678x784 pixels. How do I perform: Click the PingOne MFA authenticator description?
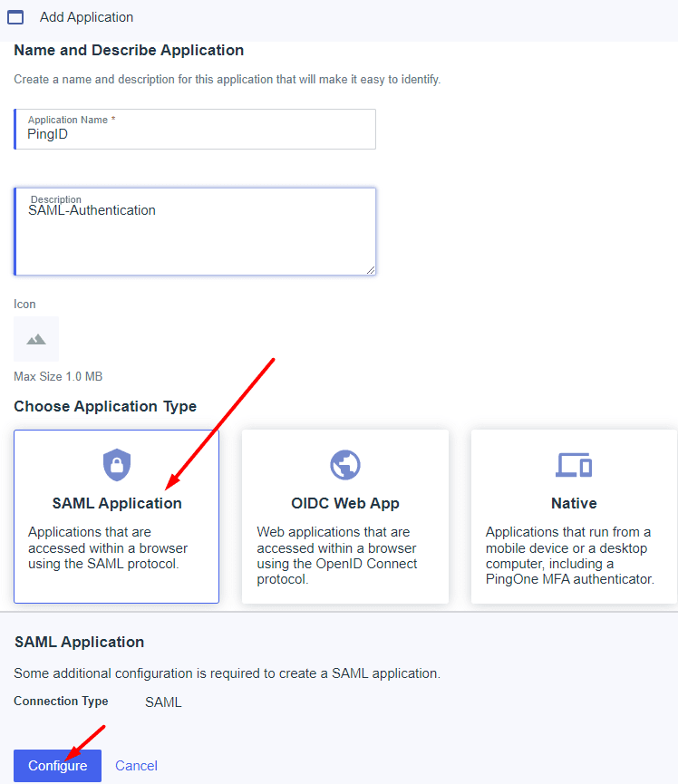570,556
